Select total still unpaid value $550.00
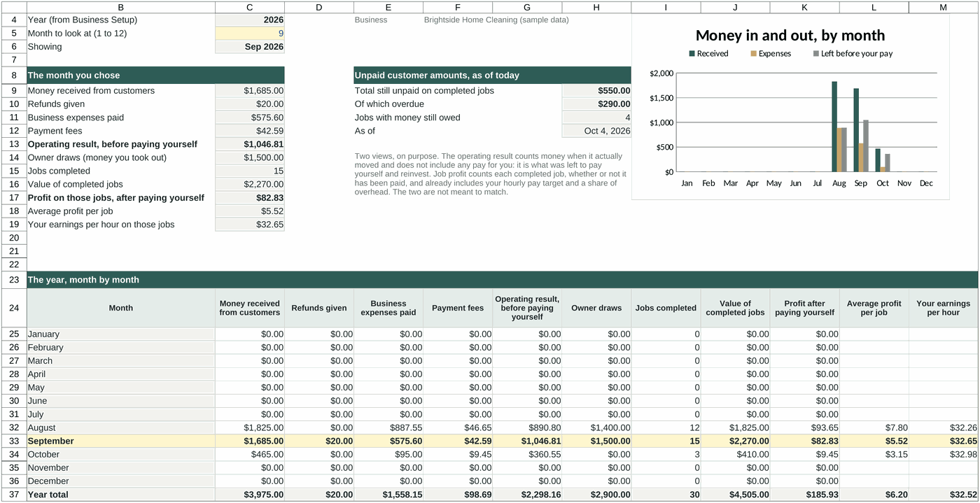The image size is (980, 503). coord(596,90)
